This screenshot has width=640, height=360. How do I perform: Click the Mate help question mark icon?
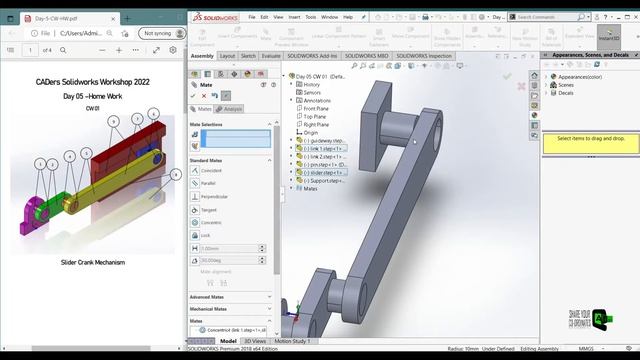coord(273,85)
